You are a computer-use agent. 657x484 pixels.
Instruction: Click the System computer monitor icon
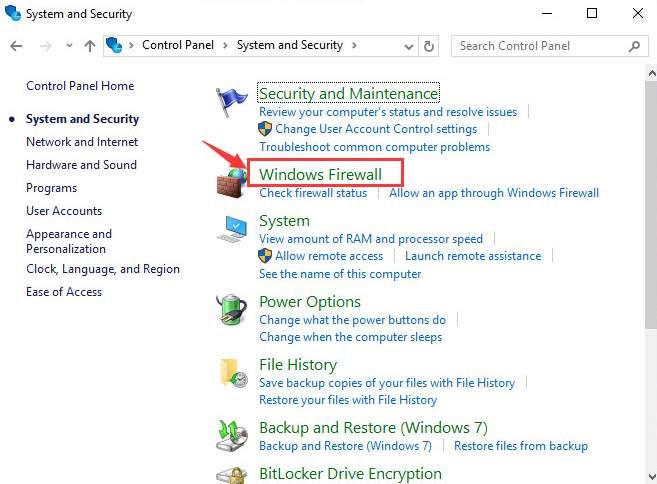(x=232, y=229)
